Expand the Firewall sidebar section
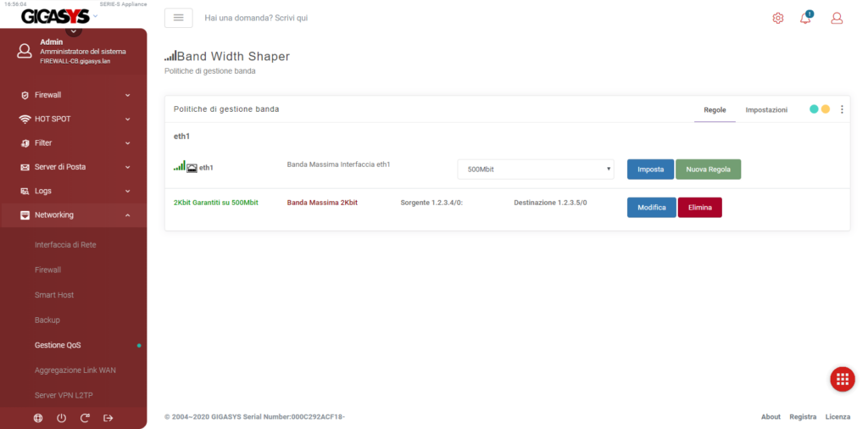 tap(74, 95)
